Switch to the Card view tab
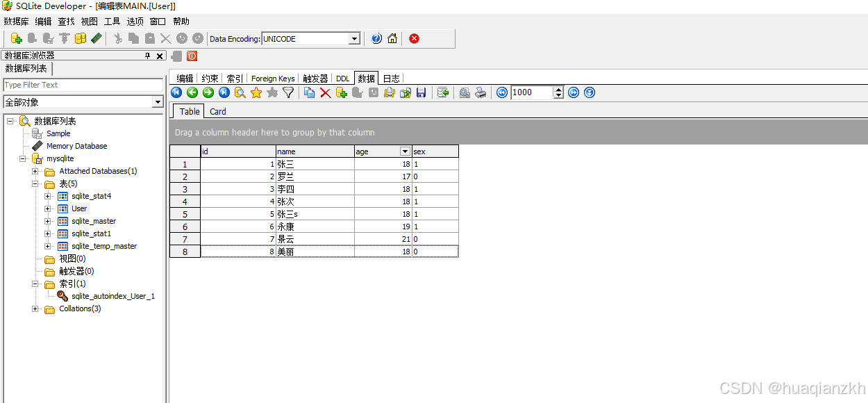Image resolution: width=868 pixels, height=403 pixels. click(x=218, y=111)
